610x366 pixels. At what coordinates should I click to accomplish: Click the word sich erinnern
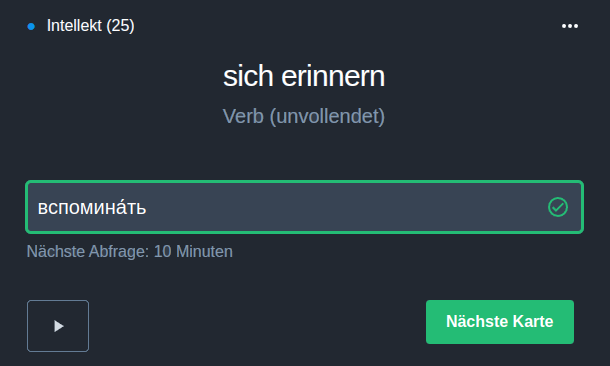pyautogui.click(x=304, y=76)
